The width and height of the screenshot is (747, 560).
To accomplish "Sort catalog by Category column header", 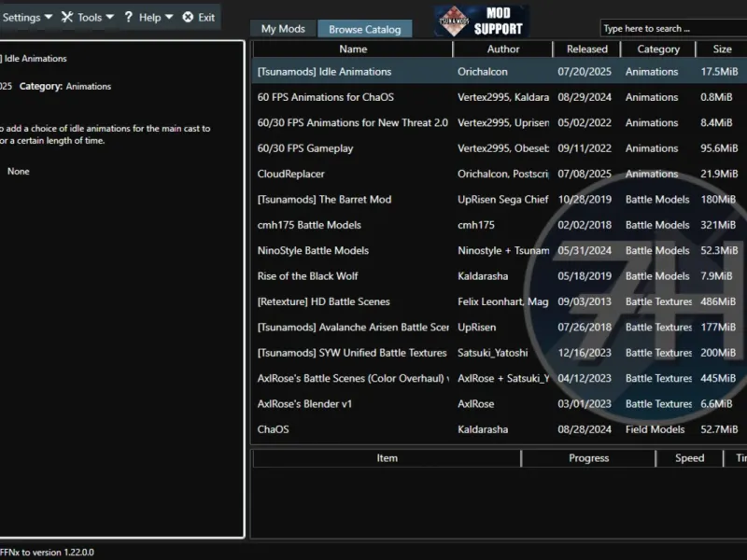I will click(x=658, y=49).
